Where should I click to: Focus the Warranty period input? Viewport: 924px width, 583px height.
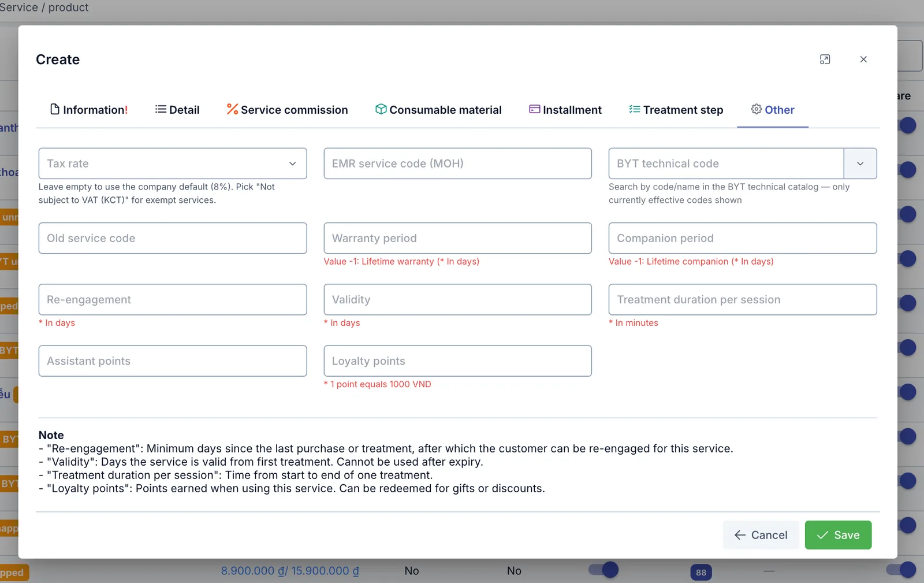pos(457,238)
